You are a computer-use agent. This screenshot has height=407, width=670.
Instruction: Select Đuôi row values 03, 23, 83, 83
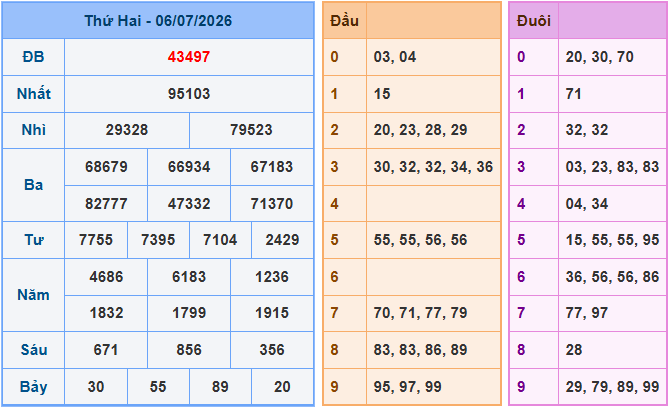612,167
